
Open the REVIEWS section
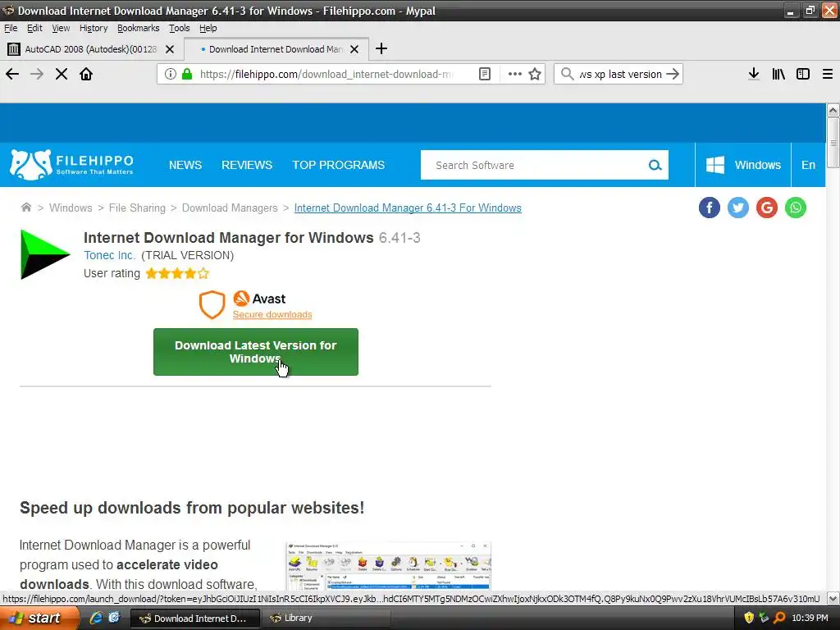click(x=247, y=165)
